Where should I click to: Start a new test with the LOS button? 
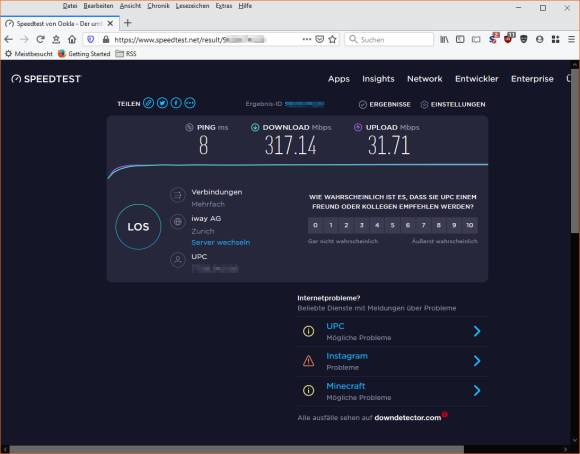pos(138,227)
